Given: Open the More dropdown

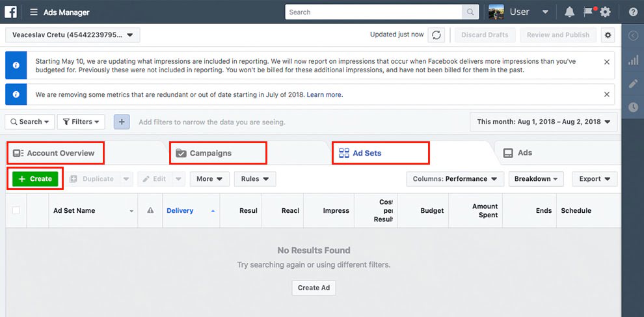Looking at the screenshot, I should pyautogui.click(x=209, y=179).
